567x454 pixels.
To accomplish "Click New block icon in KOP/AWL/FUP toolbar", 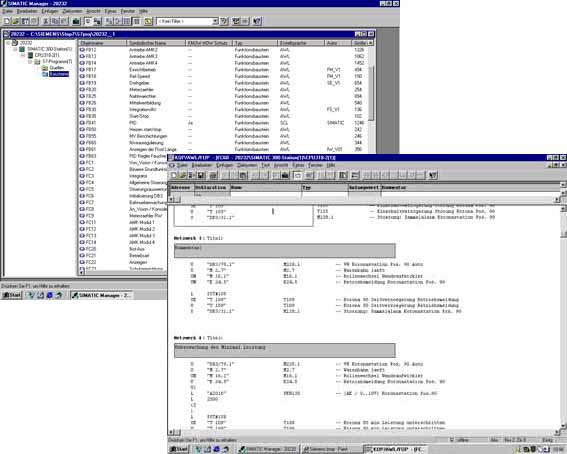I will pos(174,175).
